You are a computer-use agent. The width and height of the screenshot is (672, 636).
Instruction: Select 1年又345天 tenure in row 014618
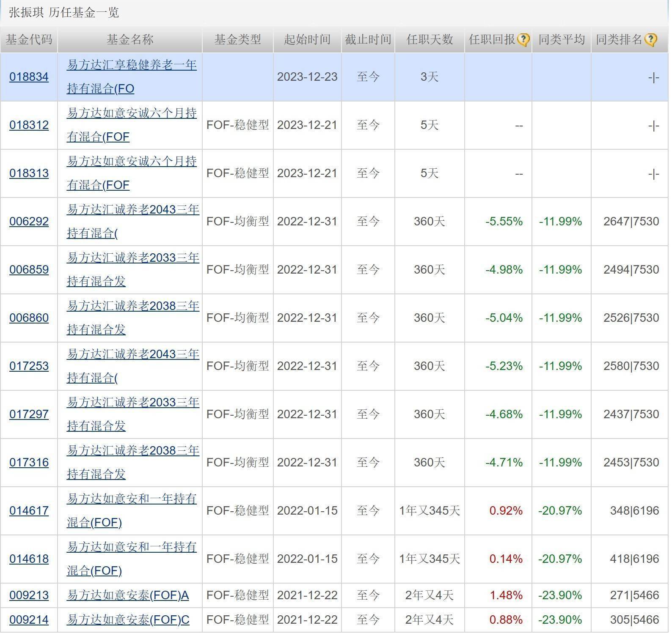(x=430, y=559)
